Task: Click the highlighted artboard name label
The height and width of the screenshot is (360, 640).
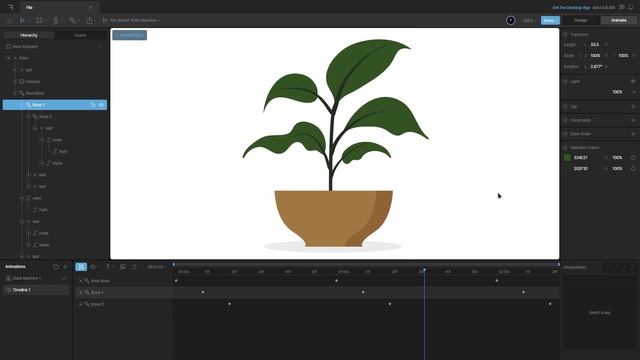Action: [x=130, y=35]
